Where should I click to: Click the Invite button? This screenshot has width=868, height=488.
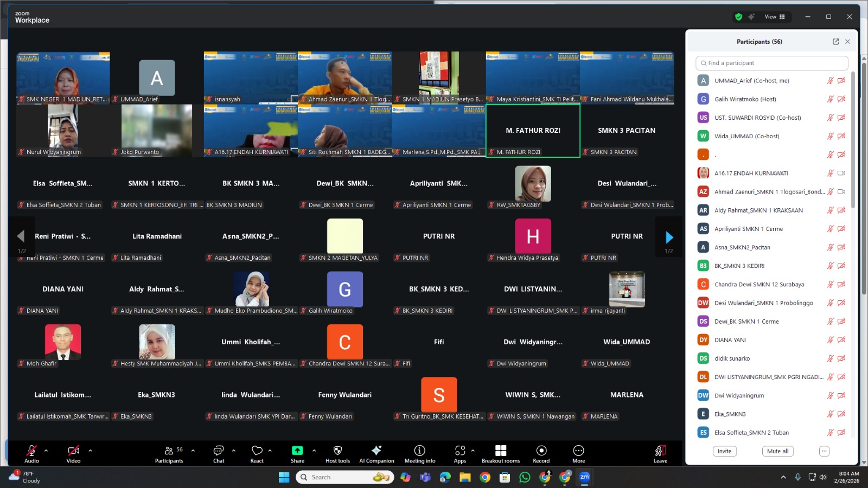(x=724, y=451)
